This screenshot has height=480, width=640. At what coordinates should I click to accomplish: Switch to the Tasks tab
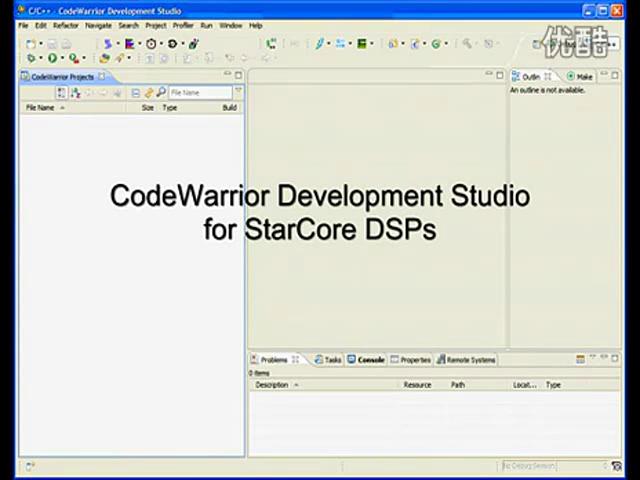[x=328, y=360]
